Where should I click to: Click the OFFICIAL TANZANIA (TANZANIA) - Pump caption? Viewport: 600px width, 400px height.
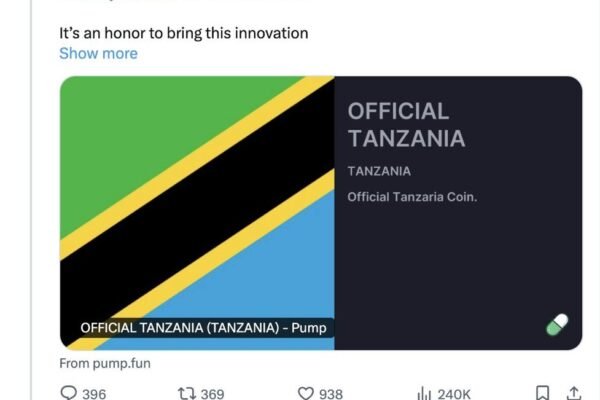tap(203, 328)
